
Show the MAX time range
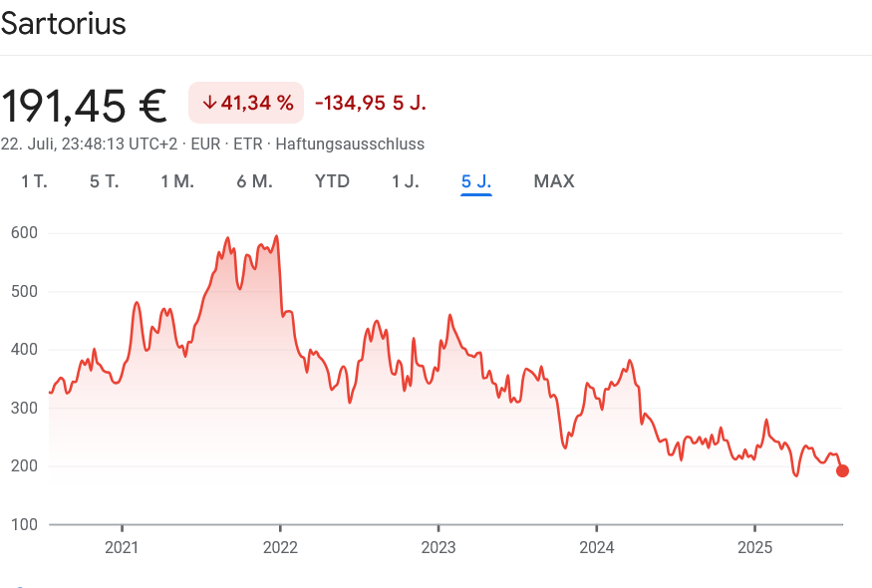(554, 181)
